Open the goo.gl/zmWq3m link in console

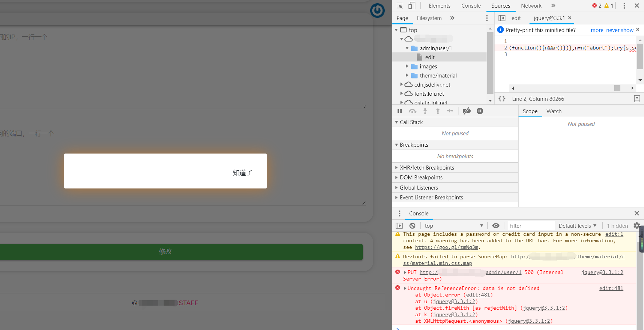click(x=447, y=247)
